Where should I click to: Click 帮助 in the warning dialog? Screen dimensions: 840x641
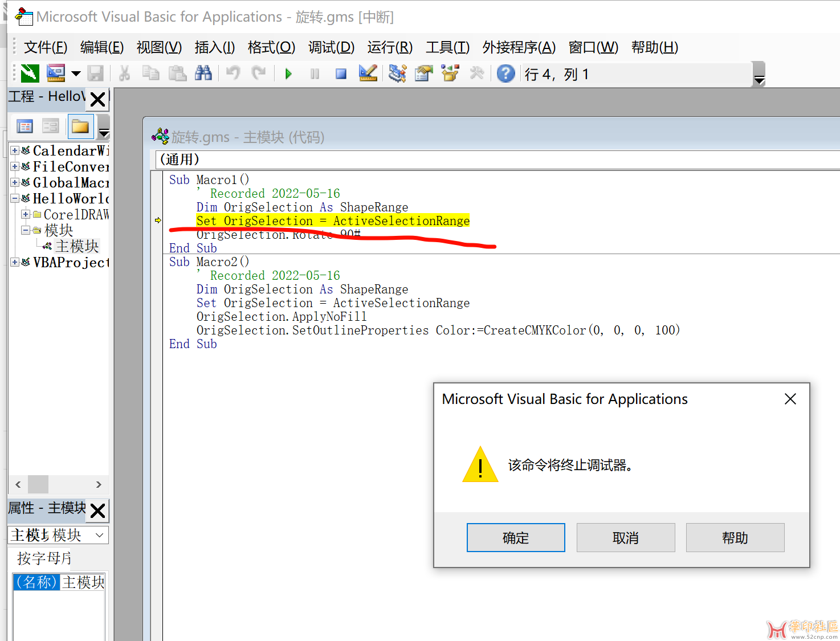(735, 537)
